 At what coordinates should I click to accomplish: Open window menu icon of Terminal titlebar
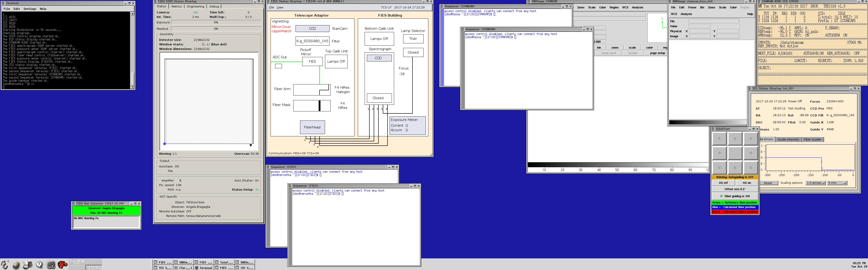pyautogui.click(x=3, y=3)
